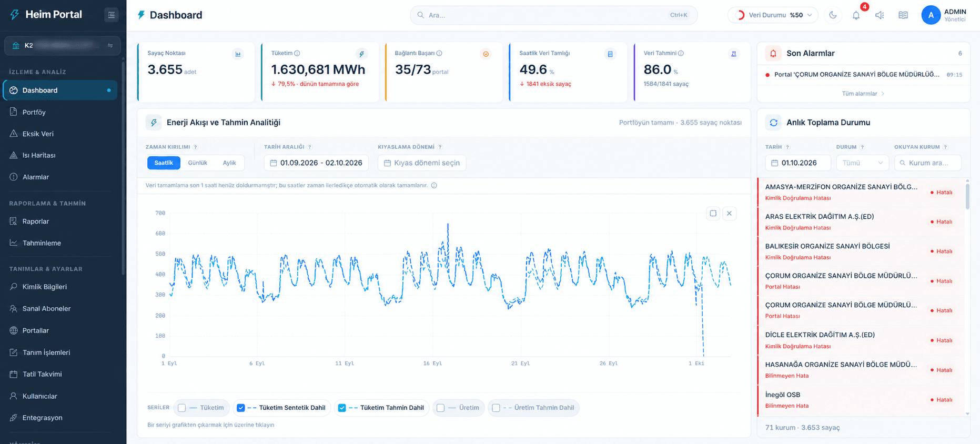This screenshot has width=980, height=444.
Task: Click the Bağlantı Başarı info icon
Action: coord(439,53)
